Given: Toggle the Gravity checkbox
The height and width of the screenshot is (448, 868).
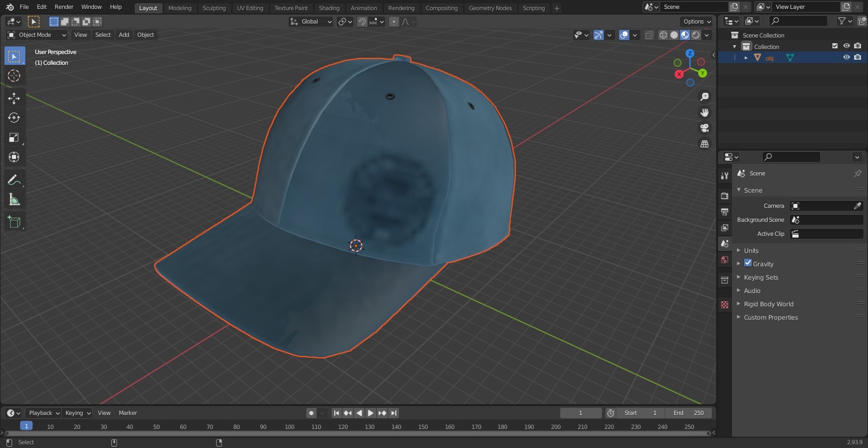Looking at the screenshot, I should pyautogui.click(x=748, y=263).
